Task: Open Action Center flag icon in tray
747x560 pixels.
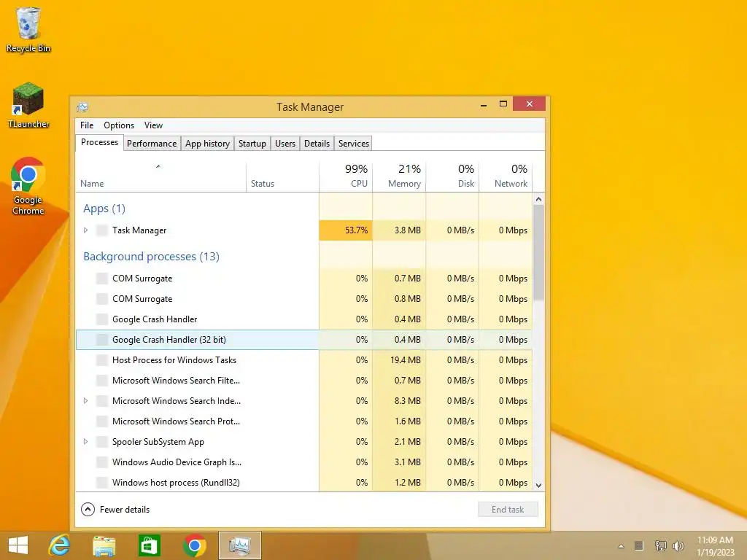Action: [639, 545]
